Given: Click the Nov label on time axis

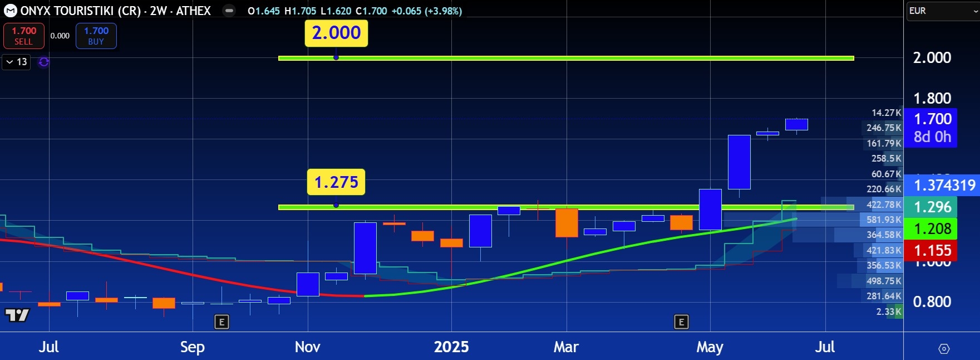Looking at the screenshot, I should point(307,347).
